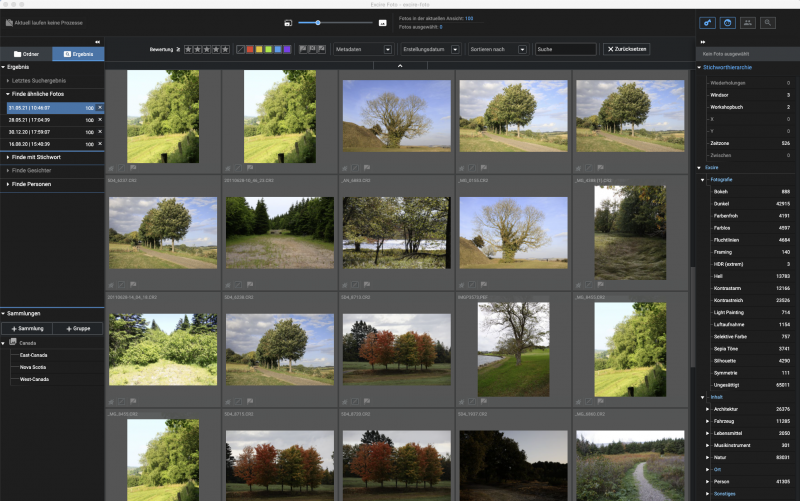Expand Finde mit Stichwort section
Screen dimensions: 800x501
point(8,157)
